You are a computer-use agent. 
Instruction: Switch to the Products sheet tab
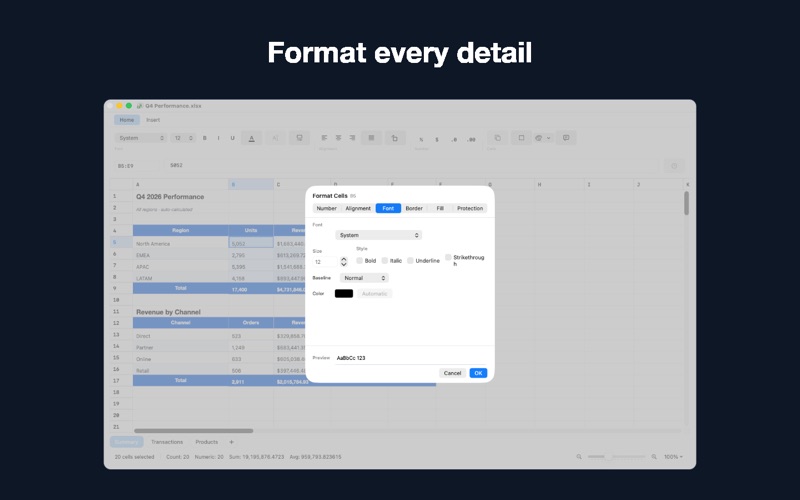pyautogui.click(x=207, y=442)
